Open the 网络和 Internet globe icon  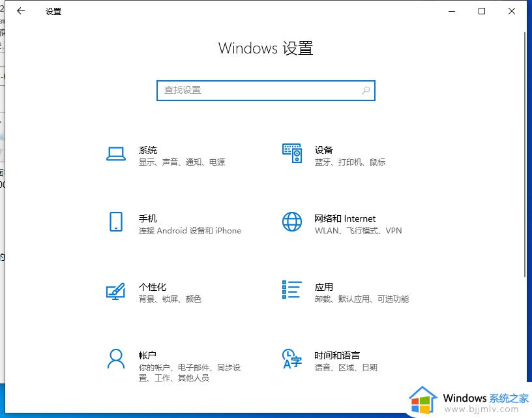tap(292, 222)
